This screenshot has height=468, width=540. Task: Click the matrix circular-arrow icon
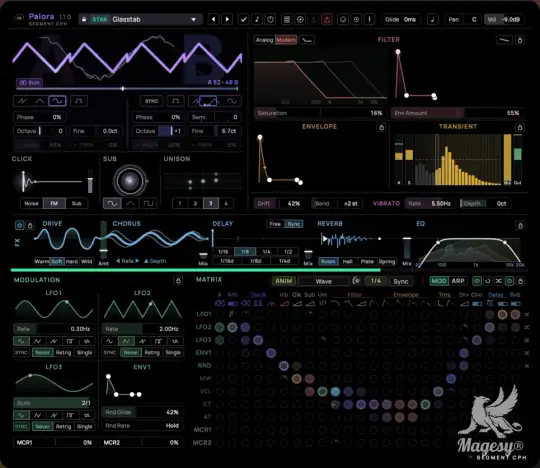488,281
